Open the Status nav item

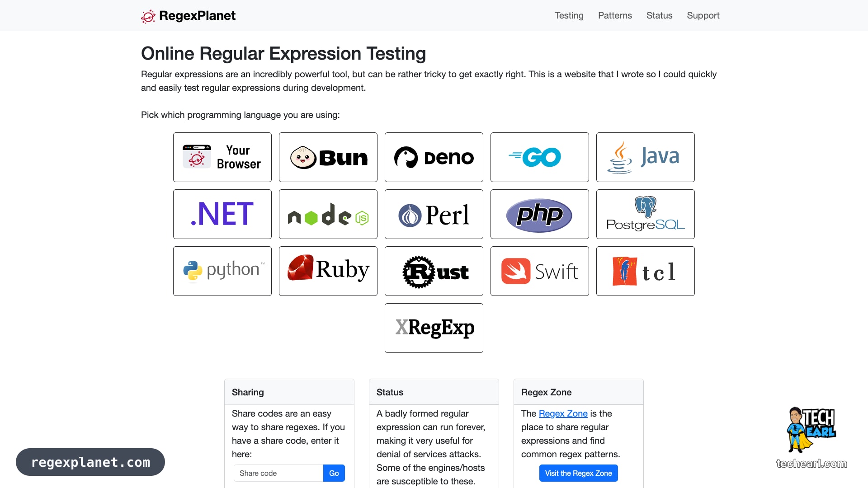click(659, 15)
